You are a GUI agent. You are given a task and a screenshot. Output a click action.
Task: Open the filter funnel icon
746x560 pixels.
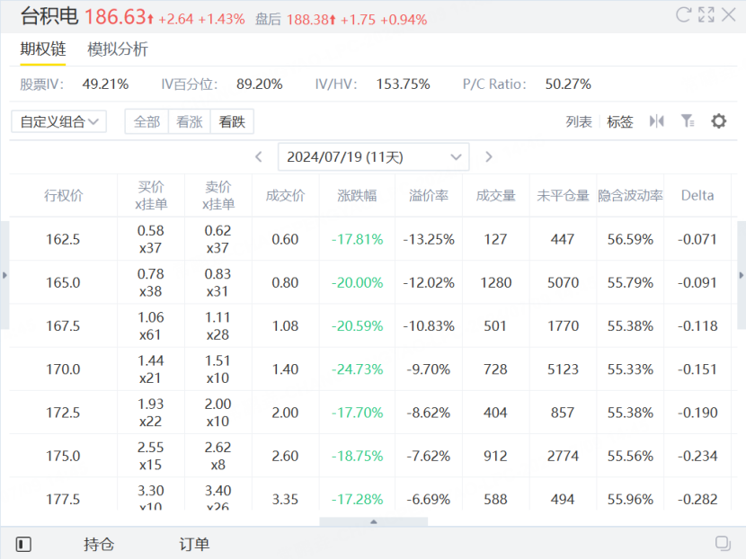[x=688, y=121]
